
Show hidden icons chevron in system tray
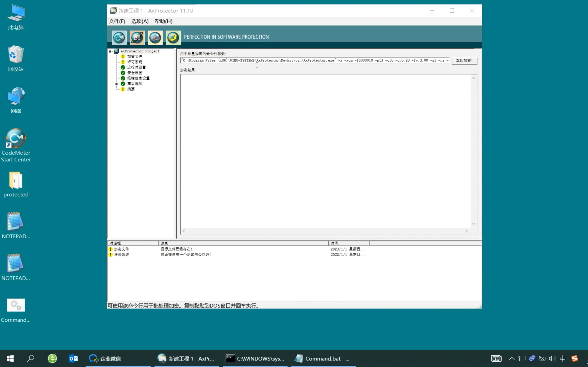pos(511,359)
